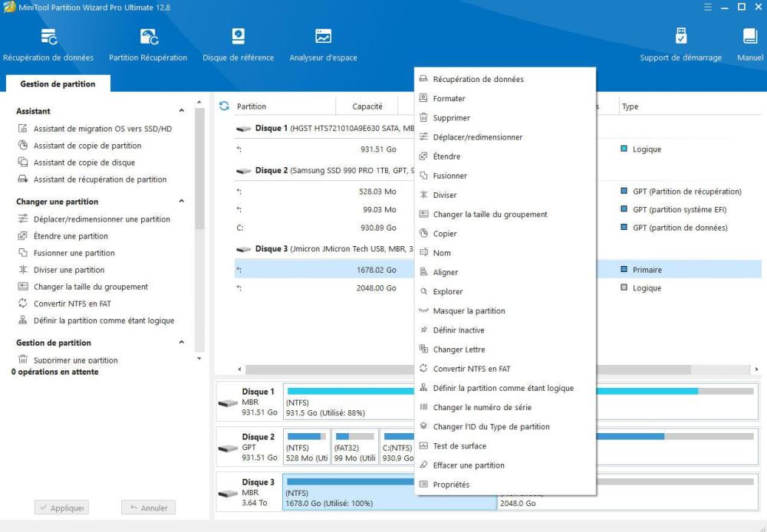
Task: Switch to Gestion de partition tab
Action: click(58, 84)
